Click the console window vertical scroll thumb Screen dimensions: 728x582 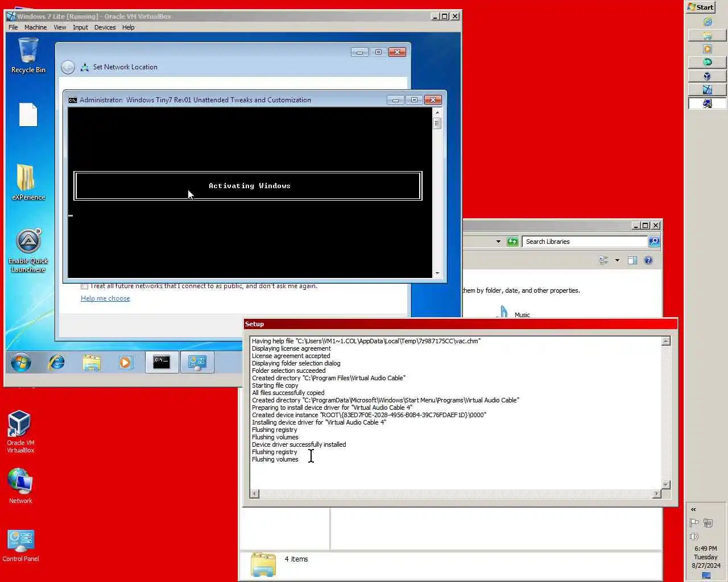[x=437, y=123]
